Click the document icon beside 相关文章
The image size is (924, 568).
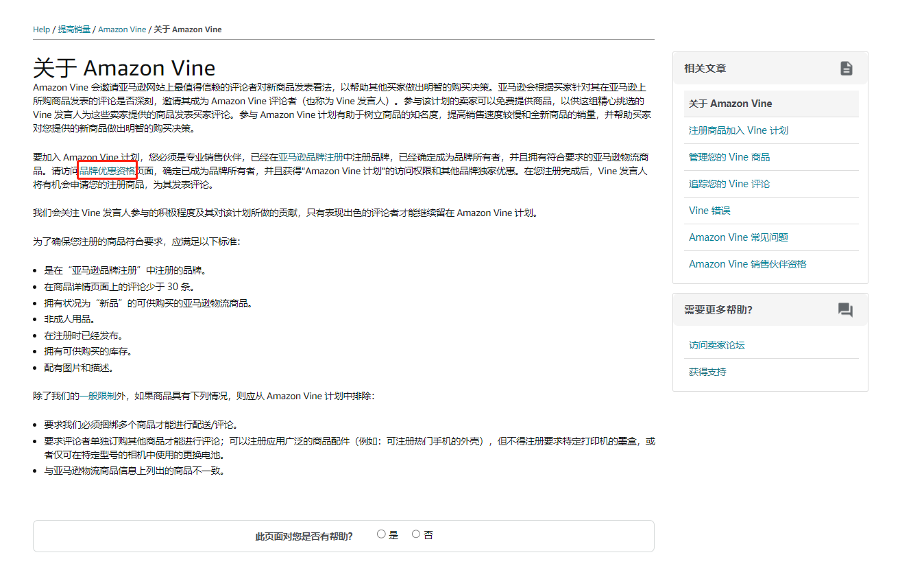(x=847, y=68)
